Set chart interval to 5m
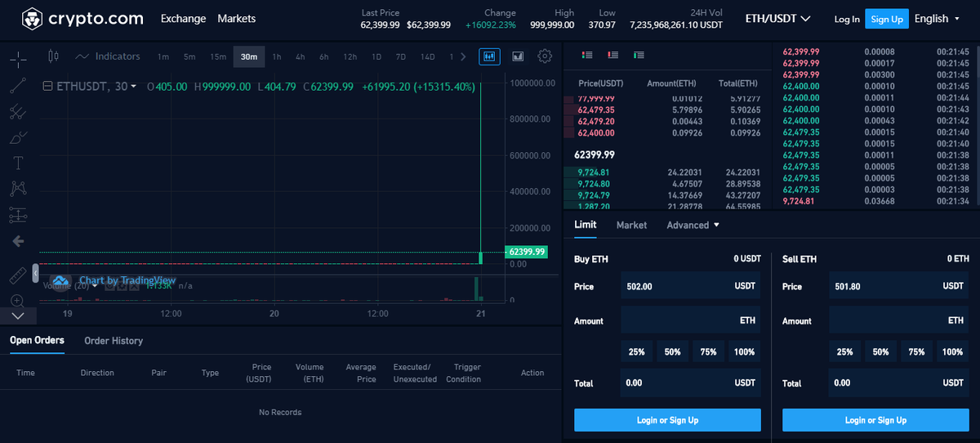 189,56
